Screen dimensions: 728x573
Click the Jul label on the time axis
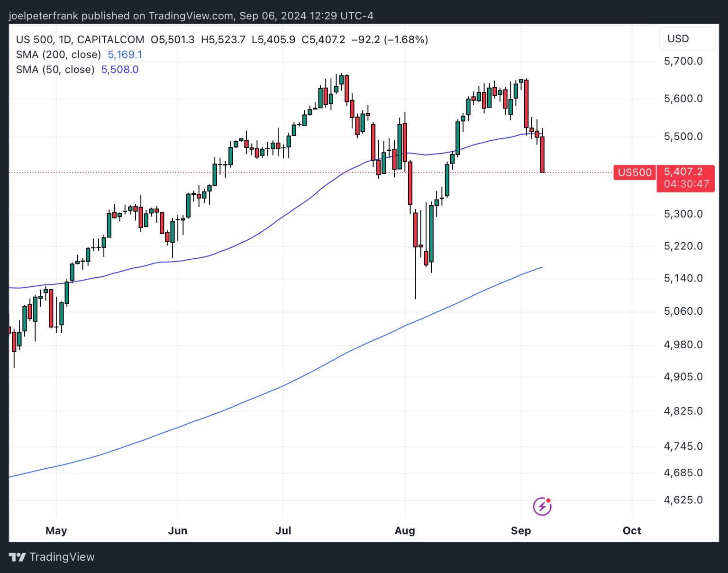click(x=283, y=530)
